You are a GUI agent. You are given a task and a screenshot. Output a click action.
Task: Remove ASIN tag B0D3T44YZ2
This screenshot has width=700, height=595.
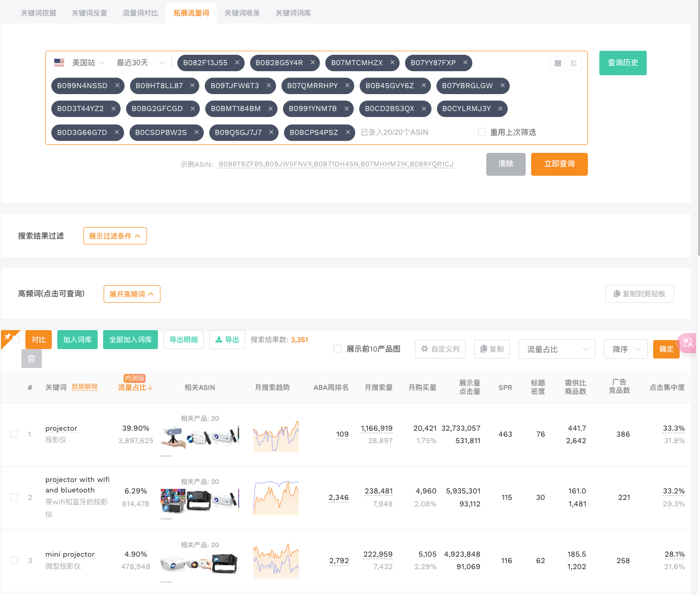[113, 109]
